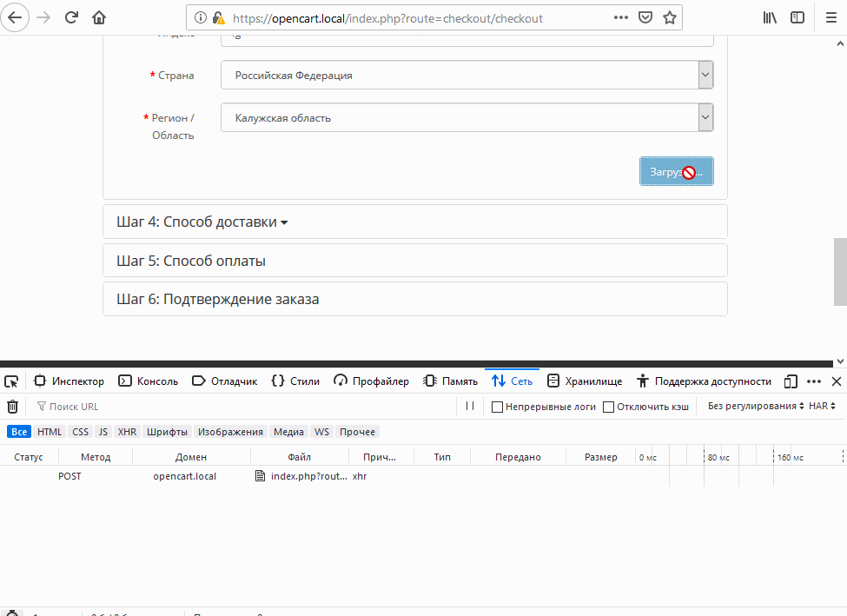This screenshot has width=847, height=616.
Task: Sort by Передано column header
Action: tap(518, 457)
